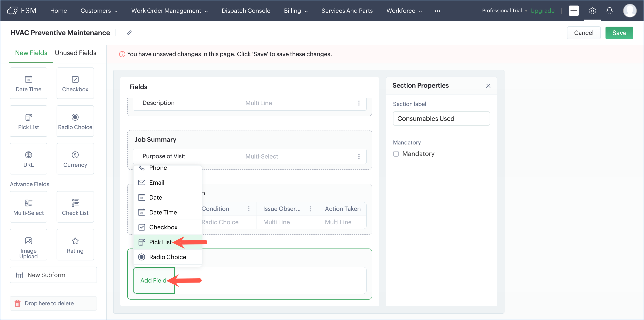
Task: Click the green Save button
Action: (x=619, y=33)
